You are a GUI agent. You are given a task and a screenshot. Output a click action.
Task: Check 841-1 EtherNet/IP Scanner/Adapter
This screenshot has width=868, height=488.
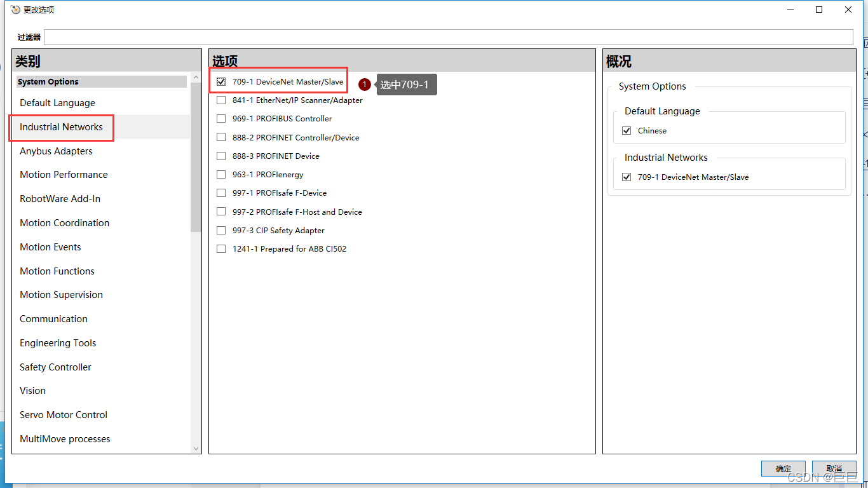(221, 100)
